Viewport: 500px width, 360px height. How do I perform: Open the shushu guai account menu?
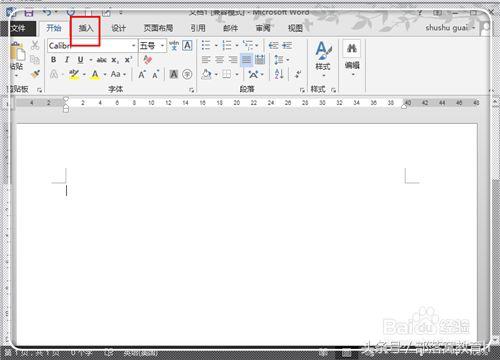(450, 28)
